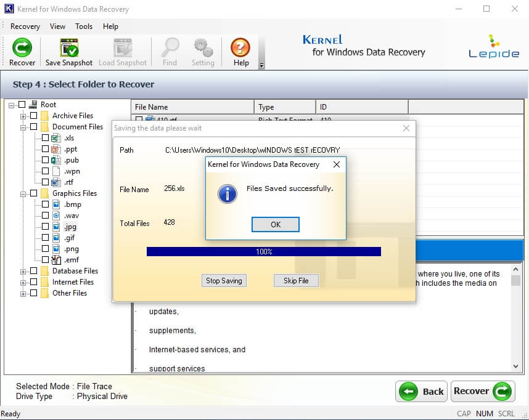The width and height of the screenshot is (529, 420).
Task: Tick the Graphics Files checkbox
Action: pyautogui.click(x=33, y=193)
